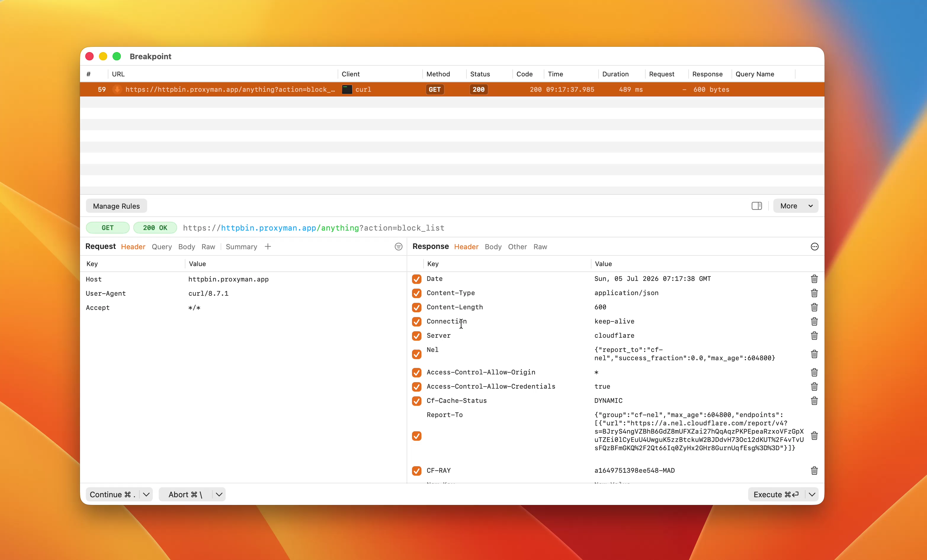This screenshot has width=927, height=560.
Task: Select request row 59 in the list
Action: pos(452,89)
